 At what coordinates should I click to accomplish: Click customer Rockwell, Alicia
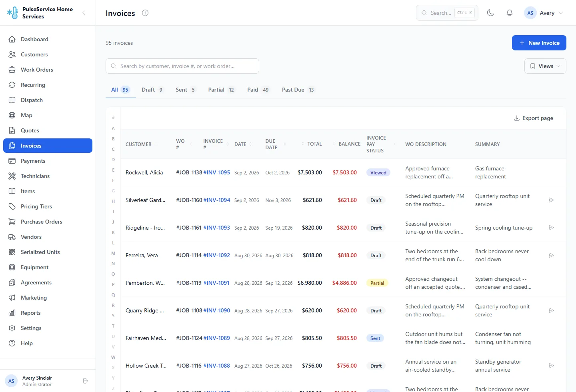point(144,172)
